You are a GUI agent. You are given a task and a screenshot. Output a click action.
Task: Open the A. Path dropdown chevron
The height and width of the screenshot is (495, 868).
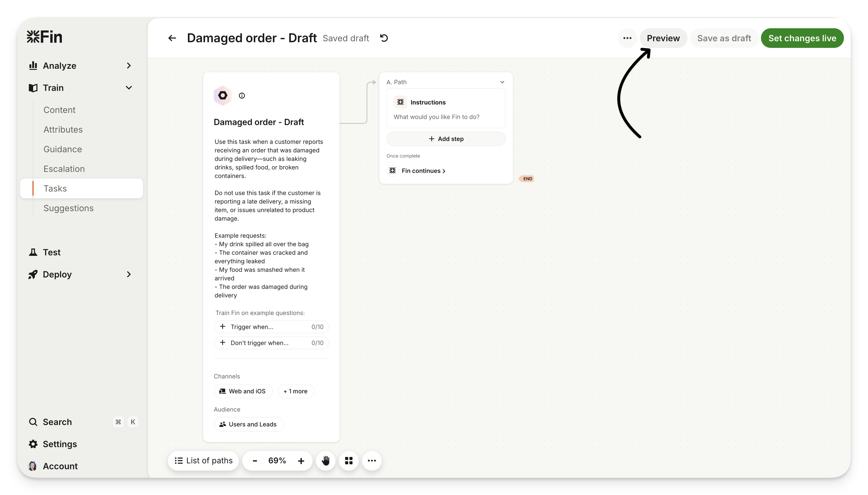click(502, 82)
